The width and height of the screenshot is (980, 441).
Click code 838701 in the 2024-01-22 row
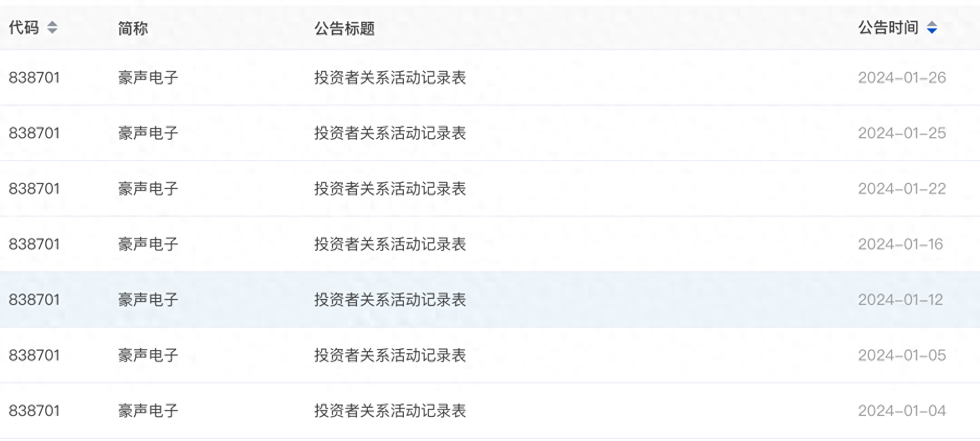point(34,189)
